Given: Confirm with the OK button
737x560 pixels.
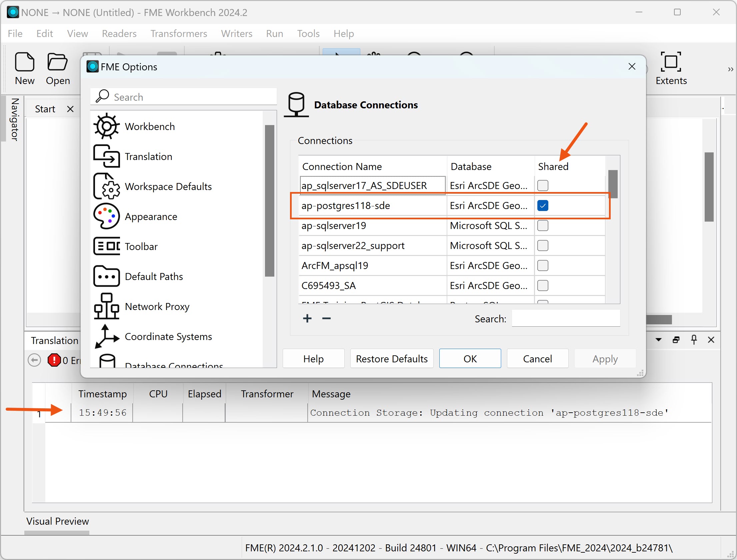Looking at the screenshot, I should point(470,359).
